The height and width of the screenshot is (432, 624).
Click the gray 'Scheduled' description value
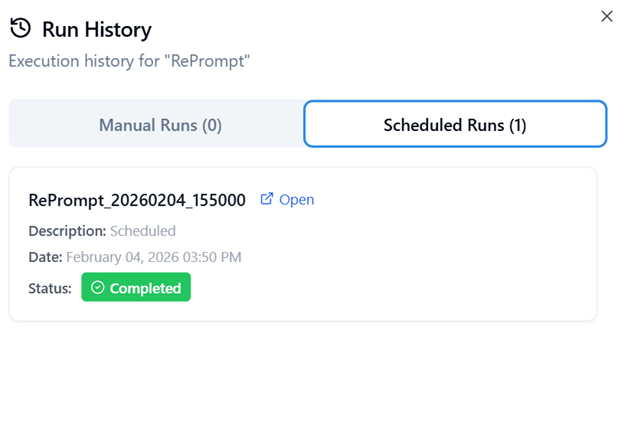143,231
